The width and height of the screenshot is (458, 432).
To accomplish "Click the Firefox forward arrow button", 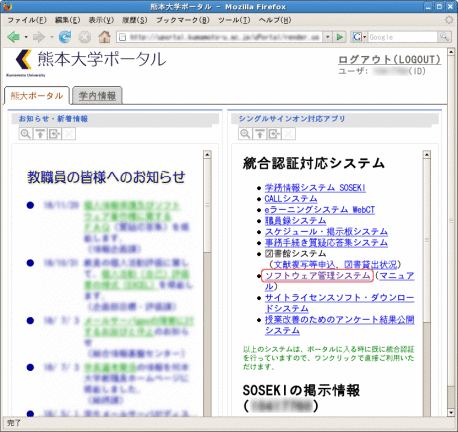I will [x=39, y=37].
